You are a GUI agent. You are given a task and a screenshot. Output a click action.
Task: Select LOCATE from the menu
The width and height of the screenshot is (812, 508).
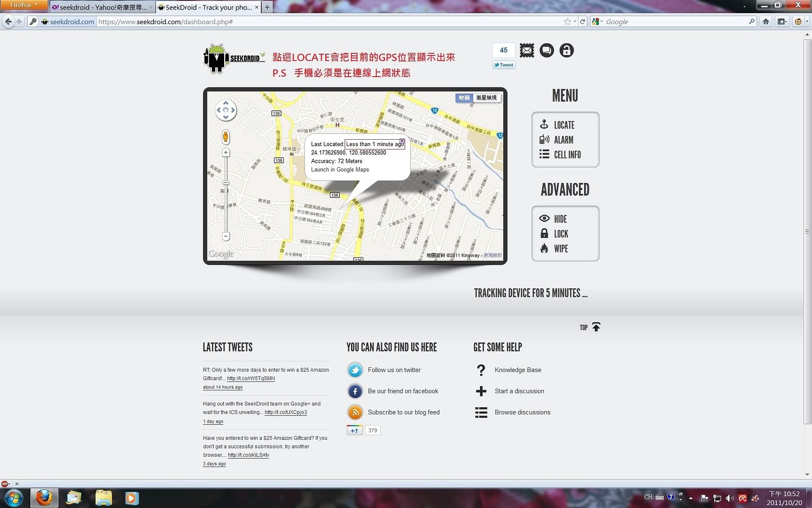[563, 125]
